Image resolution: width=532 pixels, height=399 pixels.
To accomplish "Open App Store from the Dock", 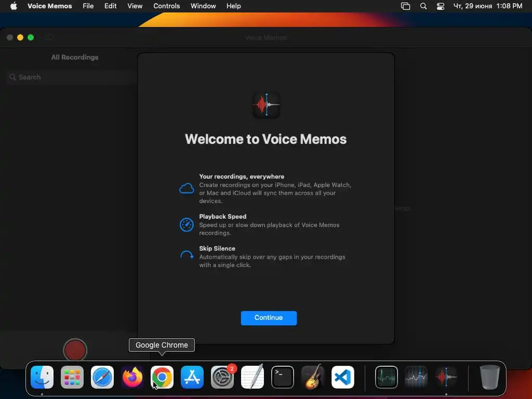I will click(x=192, y=377).
